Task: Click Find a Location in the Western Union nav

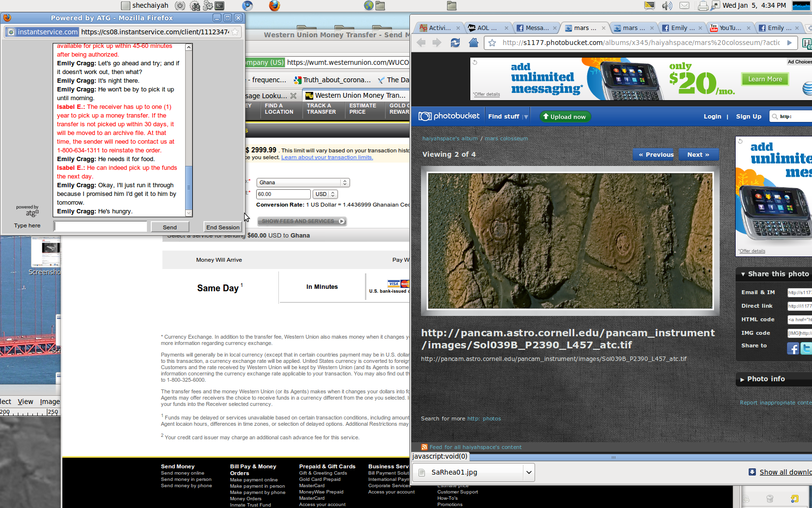Action: pos(279,109)
